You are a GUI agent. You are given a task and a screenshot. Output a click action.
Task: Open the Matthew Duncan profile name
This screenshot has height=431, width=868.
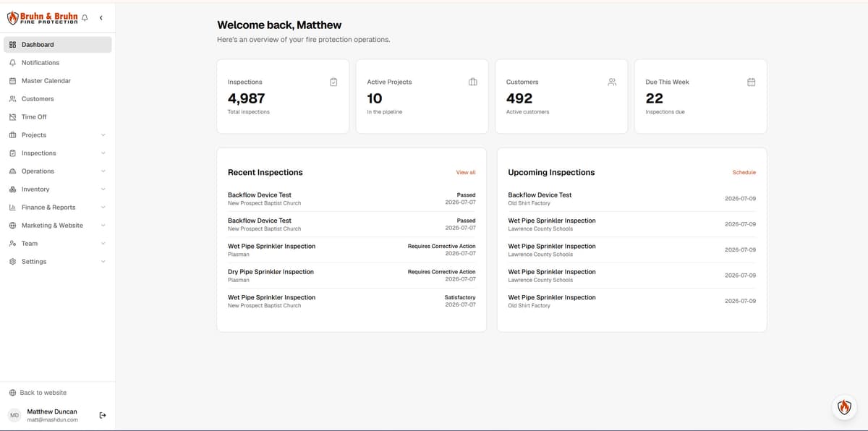[x=52, y=411]
